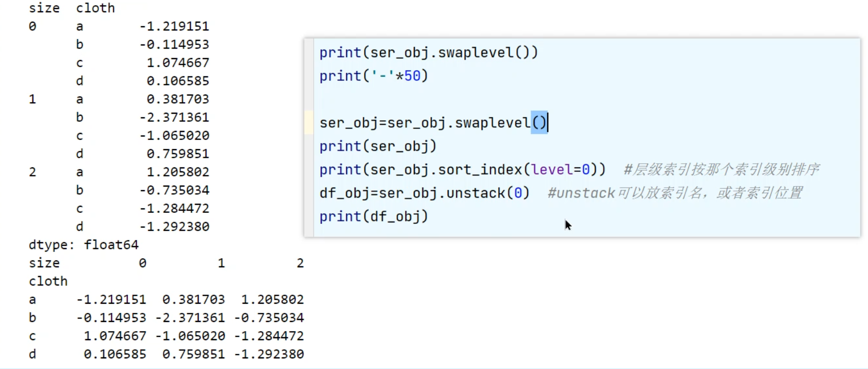Click 'size' in the top series header

point(45,8)
